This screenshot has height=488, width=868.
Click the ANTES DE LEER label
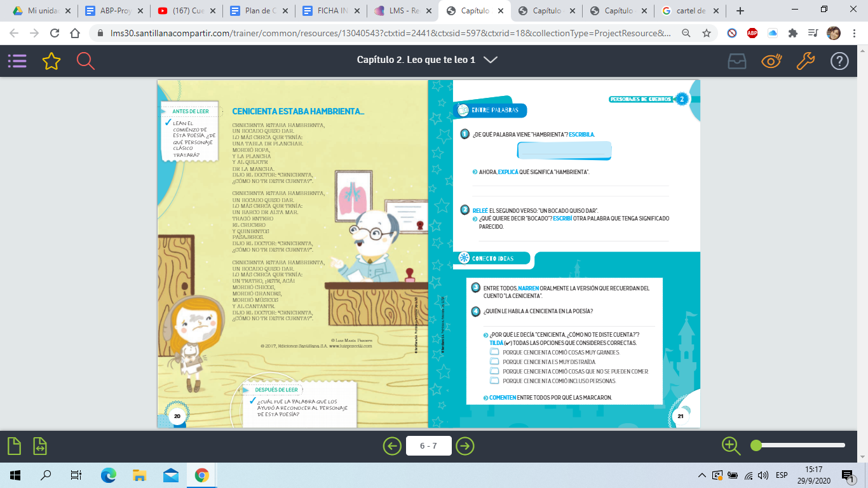[191, 111]
